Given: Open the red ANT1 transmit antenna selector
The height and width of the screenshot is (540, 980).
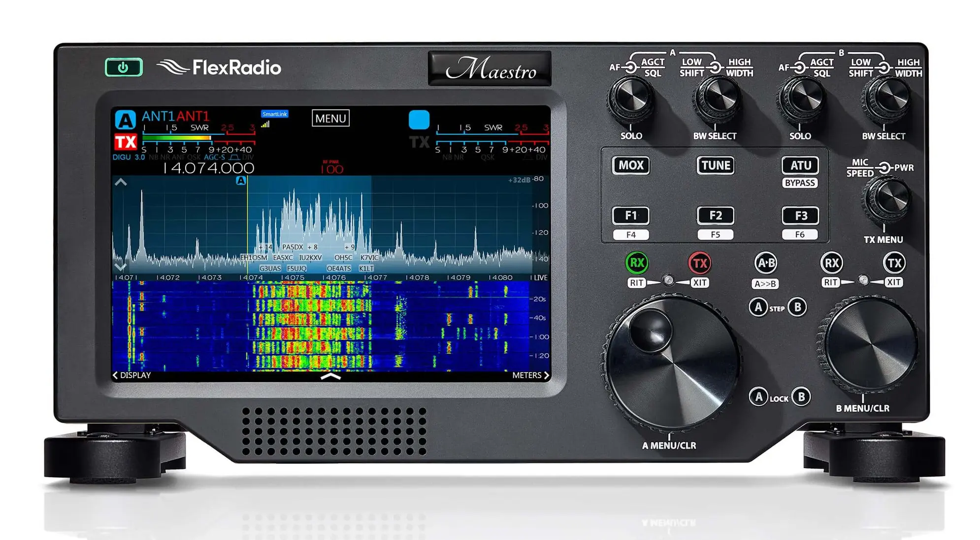Looking at the screenshot, I should click(193, 116).
